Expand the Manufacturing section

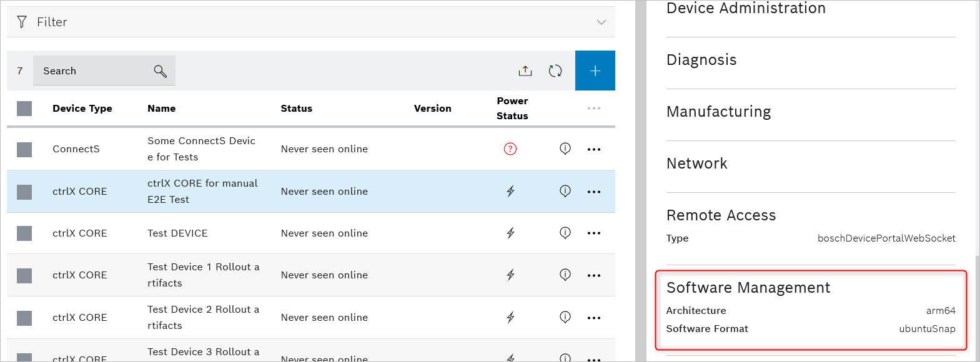coord(719,112)
